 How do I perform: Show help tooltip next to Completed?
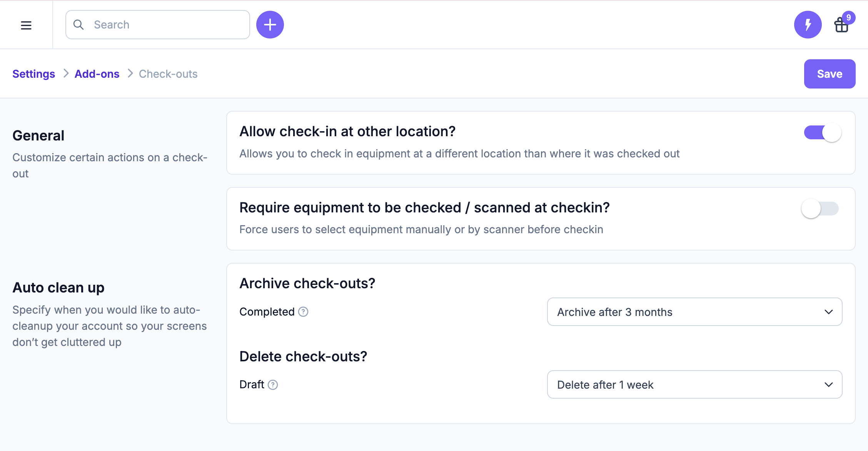point(303,312)
